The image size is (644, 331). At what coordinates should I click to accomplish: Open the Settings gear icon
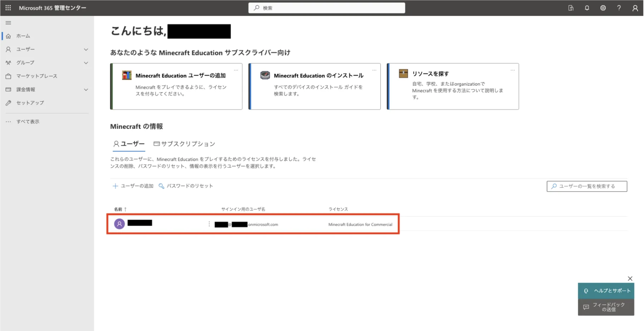coord(603,8)
